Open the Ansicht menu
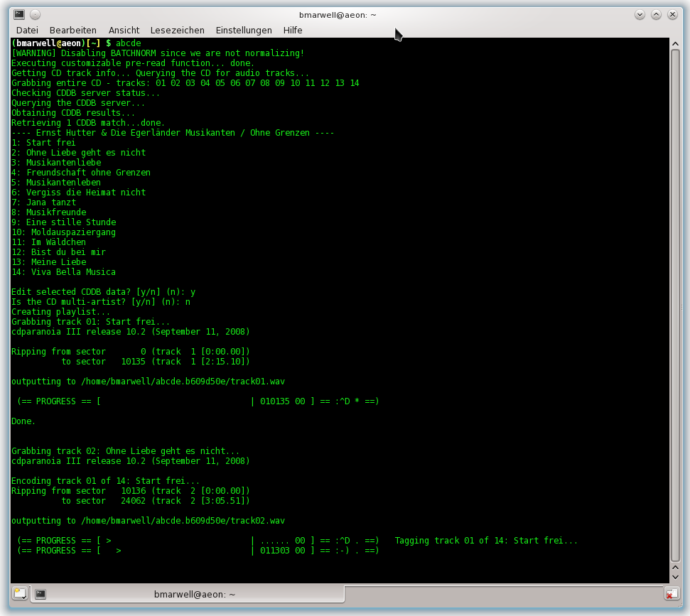This screenshot has width=690, height=616. tap(124, 31)
